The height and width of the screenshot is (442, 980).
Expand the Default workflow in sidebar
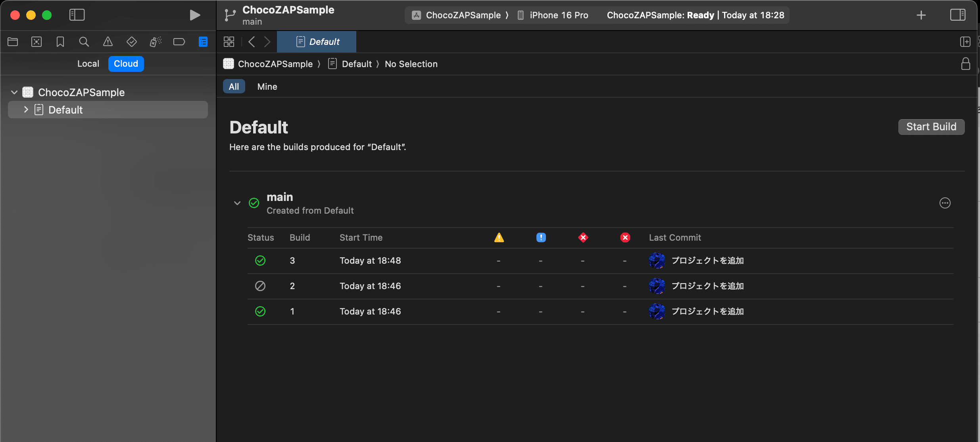click(x=26, y=110)
